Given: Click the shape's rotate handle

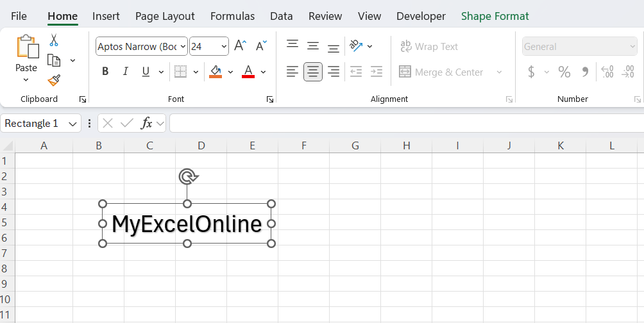Looking at the screenshot, I should (x=188, y=176).
